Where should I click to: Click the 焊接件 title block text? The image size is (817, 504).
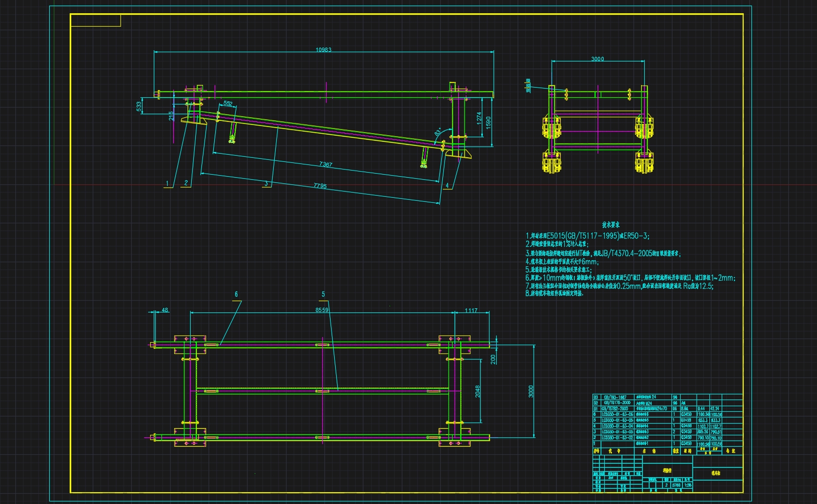pyautogui.click(x=667, y=470)
